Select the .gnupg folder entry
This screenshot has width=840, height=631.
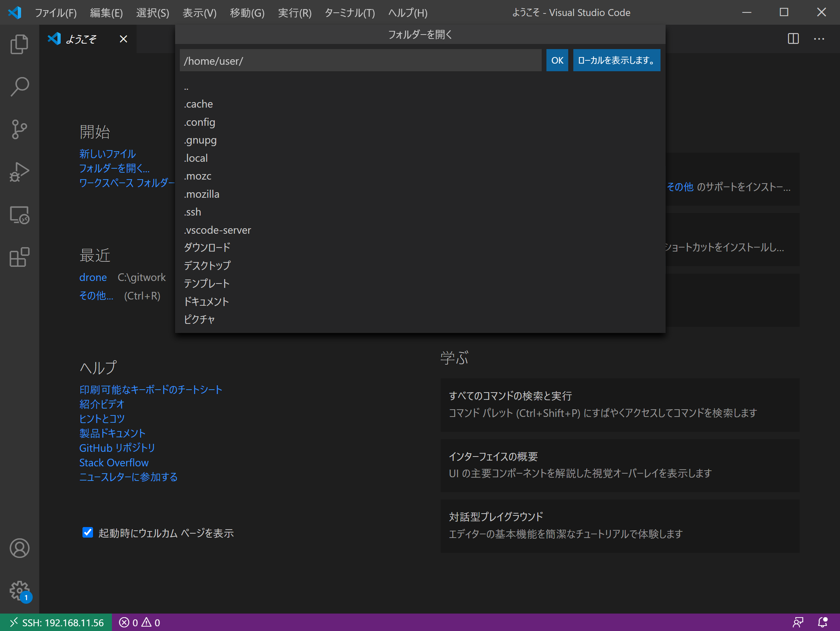click(x=420, y=140)
